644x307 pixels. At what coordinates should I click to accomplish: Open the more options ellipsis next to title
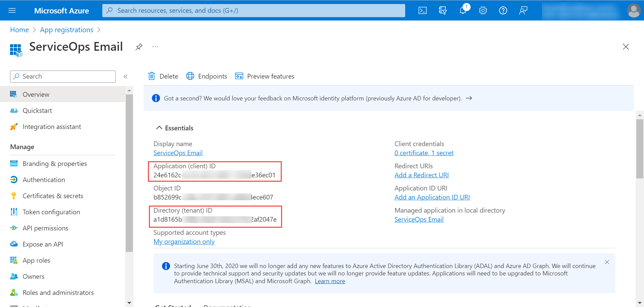(x=155, y=47)
